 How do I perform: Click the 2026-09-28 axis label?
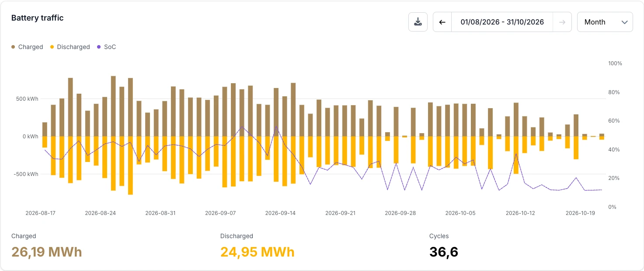pyautogui.click(x=400, y=213)
